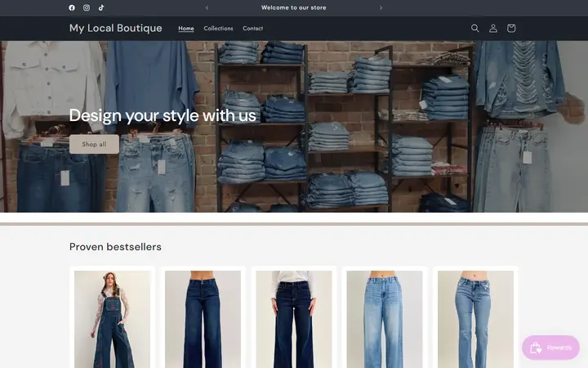Open the account login person icon
Screen dimensions: 588x368
pyautogui.click(x=493, y=28)
